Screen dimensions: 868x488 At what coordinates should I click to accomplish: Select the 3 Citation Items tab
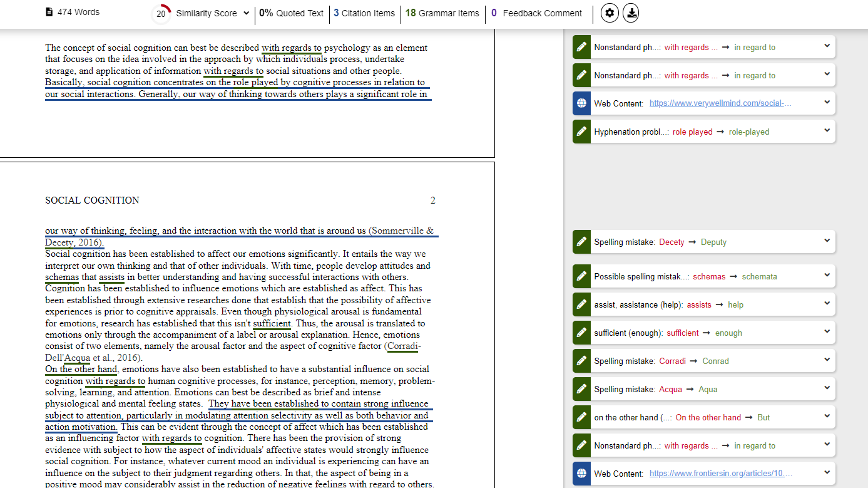tap(364, 13)
